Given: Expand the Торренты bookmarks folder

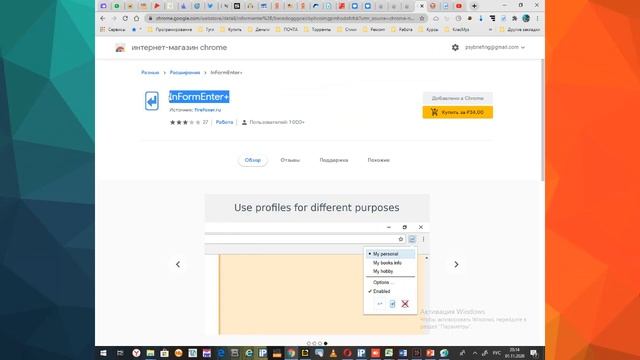Looking at the screenshot, I should pos(317,30).
